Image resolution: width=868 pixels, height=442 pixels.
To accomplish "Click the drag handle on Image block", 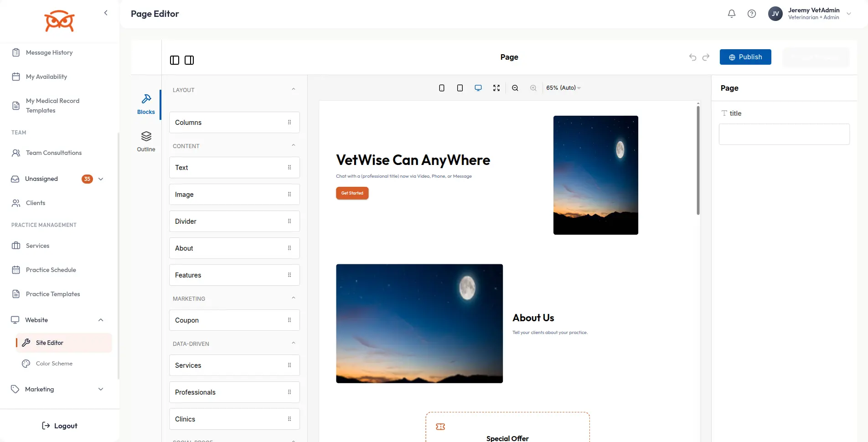I will pos(289,194).
